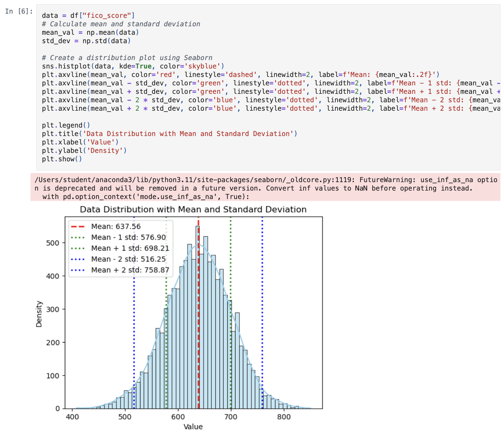
Task: Click legend entry 'Mean - 2 std: 516.25'
Action: pos(128,259)
